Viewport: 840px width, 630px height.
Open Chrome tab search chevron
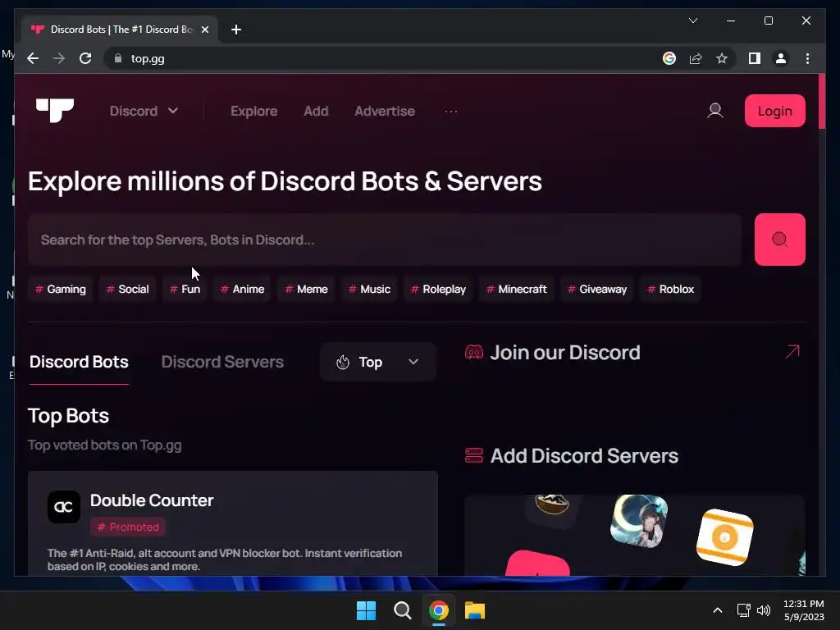pos(692,21)
